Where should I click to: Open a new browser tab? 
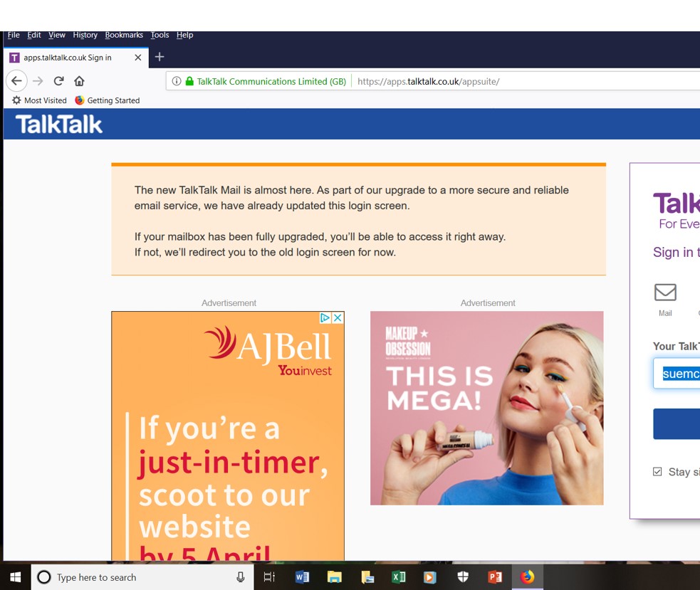[x=160, y=57]
